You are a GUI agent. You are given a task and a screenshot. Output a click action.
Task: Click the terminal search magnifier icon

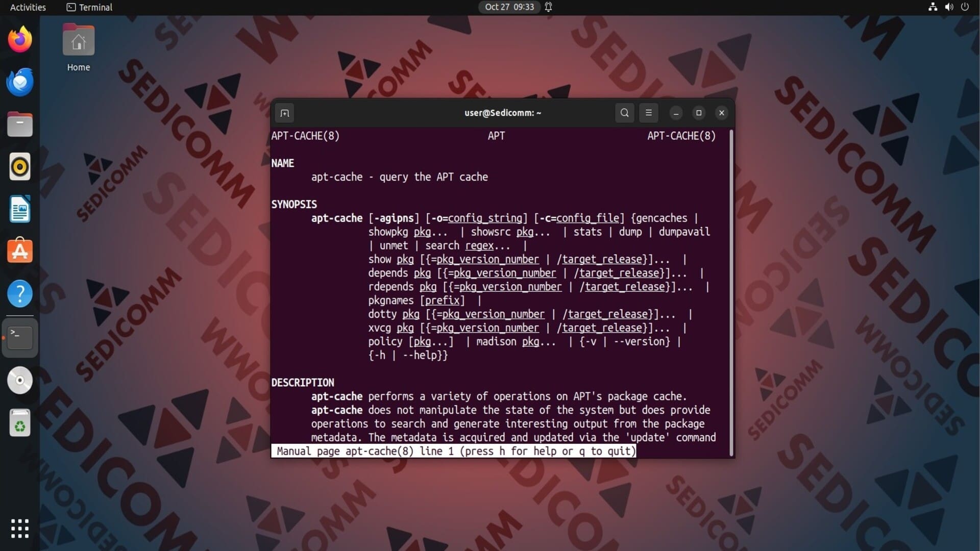point(624,113)
